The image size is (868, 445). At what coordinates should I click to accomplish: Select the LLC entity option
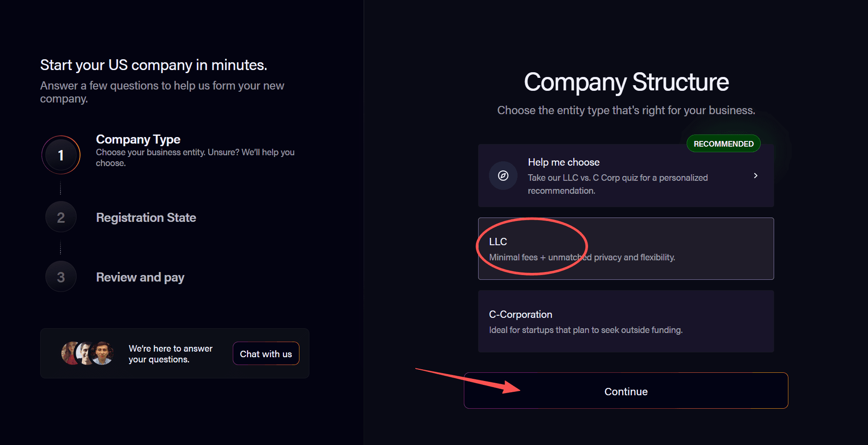[626, 249]
